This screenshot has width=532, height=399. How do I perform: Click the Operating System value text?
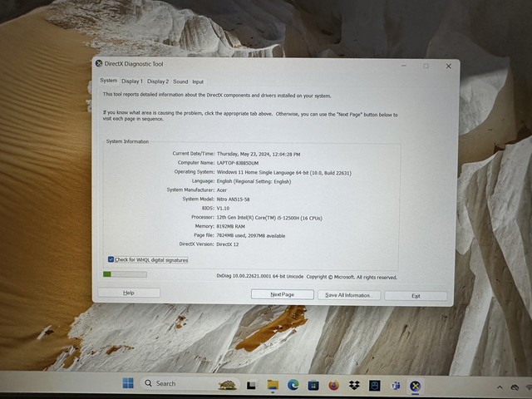[284, 172]
